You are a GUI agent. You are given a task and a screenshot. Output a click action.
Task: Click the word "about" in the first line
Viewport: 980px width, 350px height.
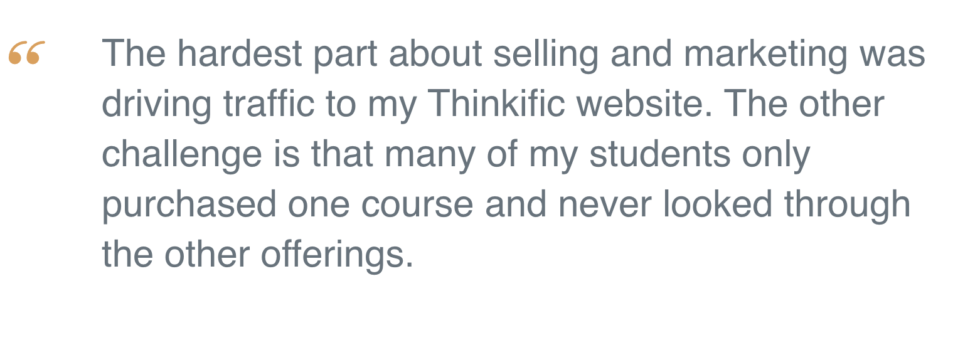coord(435,53)
